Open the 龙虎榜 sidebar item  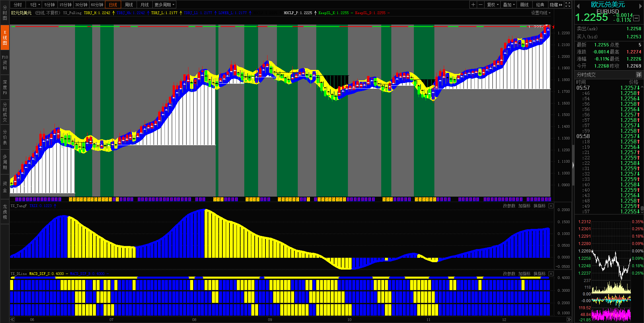[x=5, y=212]
